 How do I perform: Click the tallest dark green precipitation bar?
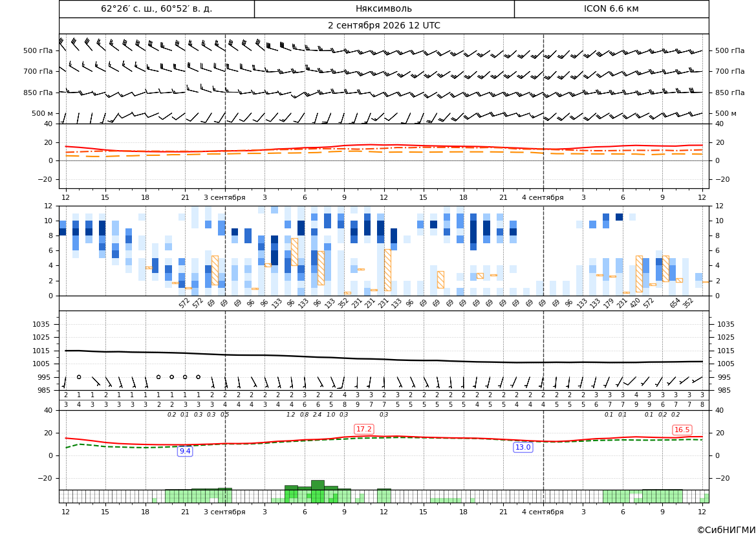coord(318,485)
